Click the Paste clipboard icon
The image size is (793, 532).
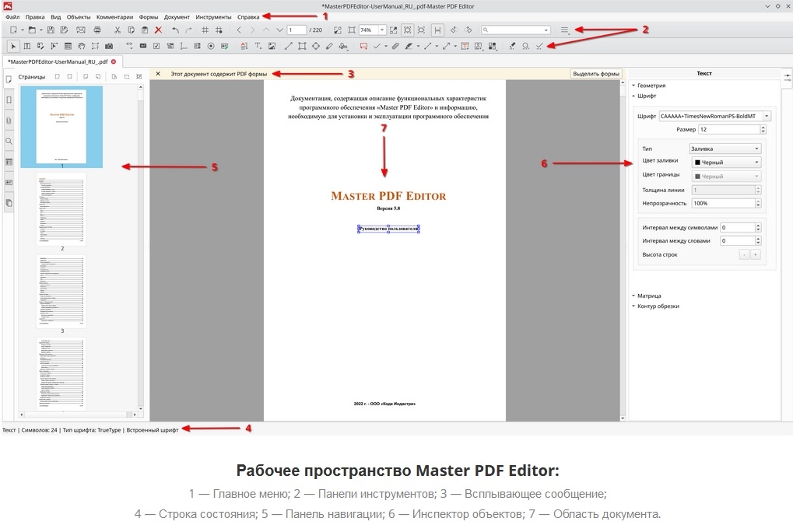[145, 30]
